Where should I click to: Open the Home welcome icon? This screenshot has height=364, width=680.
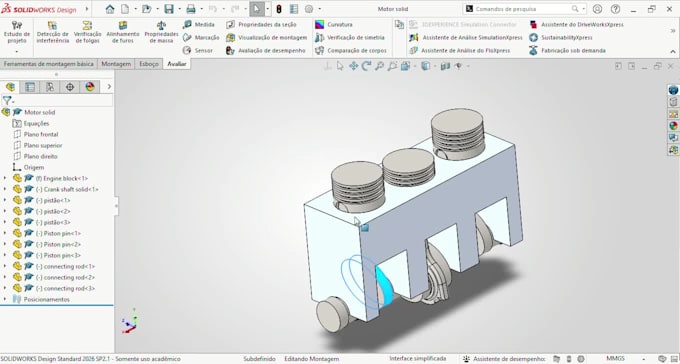[x=110, y=9]
